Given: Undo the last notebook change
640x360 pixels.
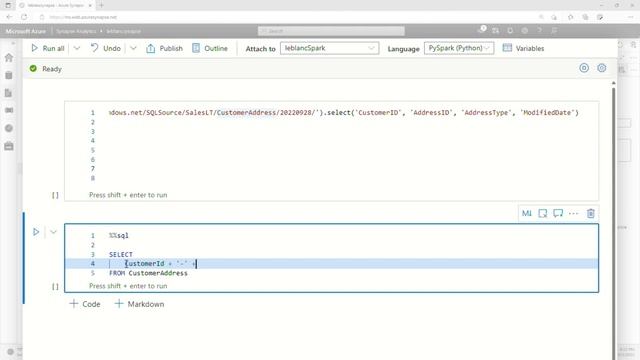Looking at the screenshot, I should (x=106, y=48).
